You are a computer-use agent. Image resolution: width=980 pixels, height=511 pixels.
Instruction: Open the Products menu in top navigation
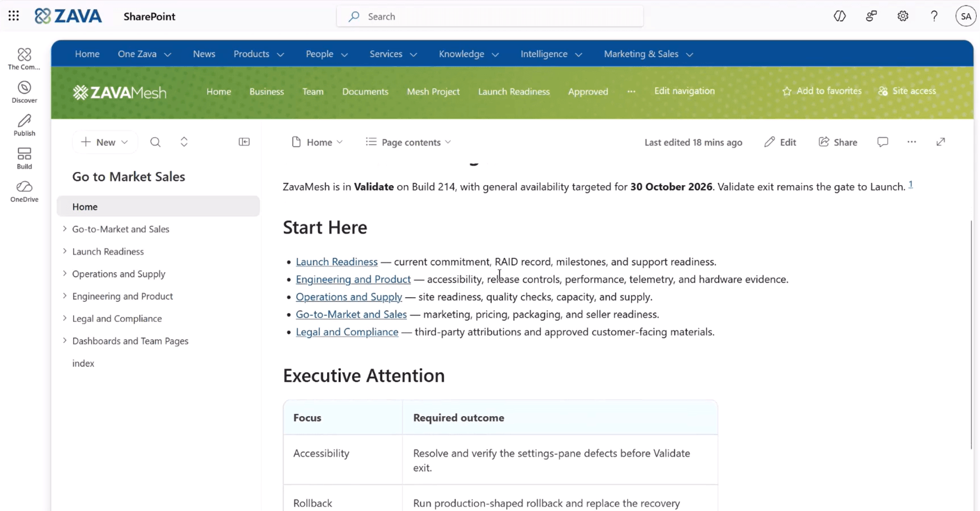[x=258, y=54]
